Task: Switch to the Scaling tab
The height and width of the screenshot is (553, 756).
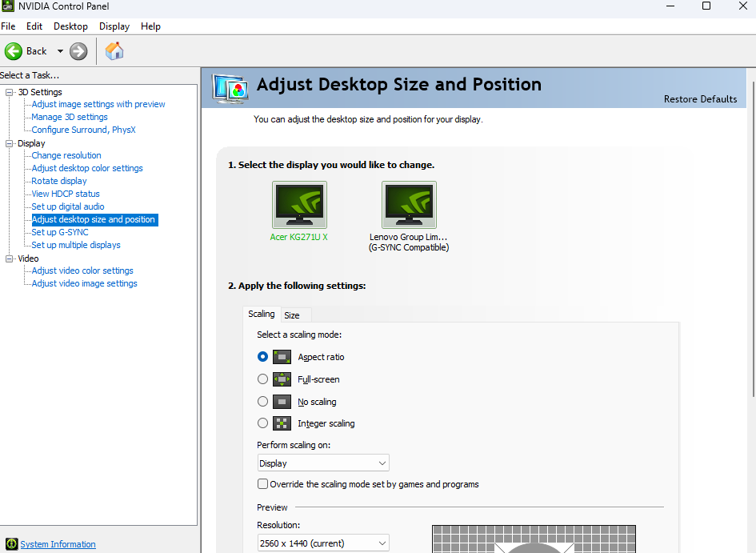Action: pos(262,314)
